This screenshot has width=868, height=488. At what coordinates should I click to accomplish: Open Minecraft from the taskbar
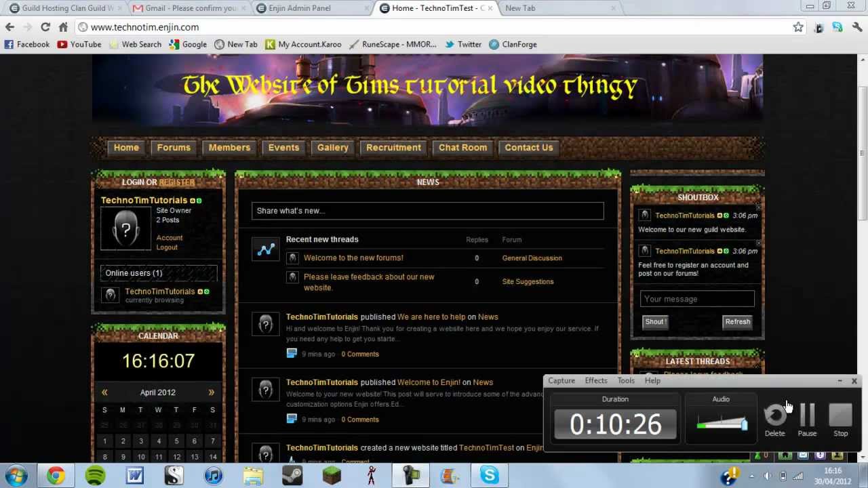pos(332,476)
